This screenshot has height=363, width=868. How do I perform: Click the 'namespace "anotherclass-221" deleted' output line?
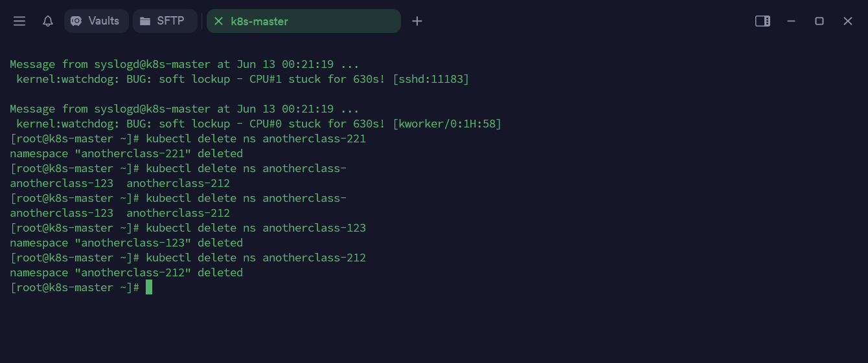pos(126,154)
